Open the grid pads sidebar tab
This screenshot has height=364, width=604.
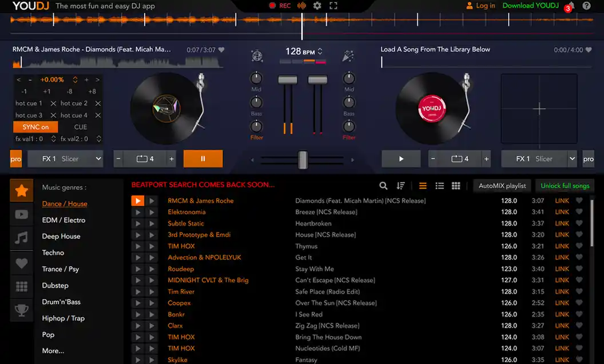[22, 287]
